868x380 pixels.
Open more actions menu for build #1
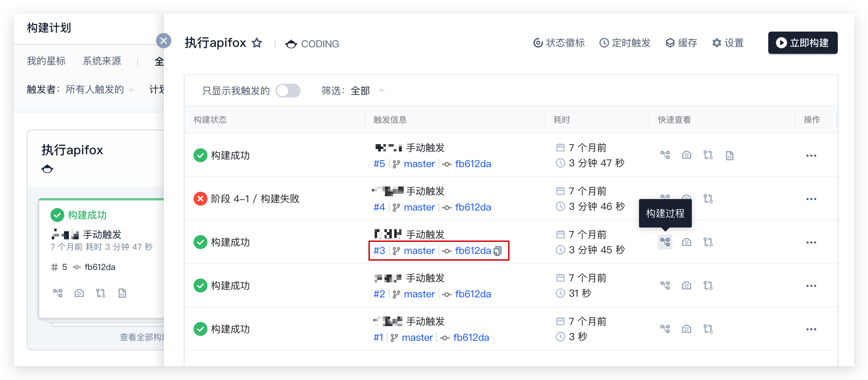tap(811, 329)
